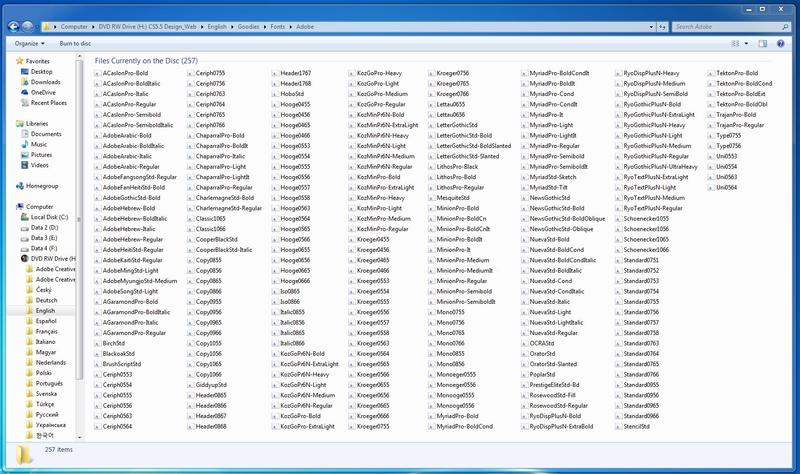Select the Goodies breadcrumb in address bar

(x=248, y=27)
